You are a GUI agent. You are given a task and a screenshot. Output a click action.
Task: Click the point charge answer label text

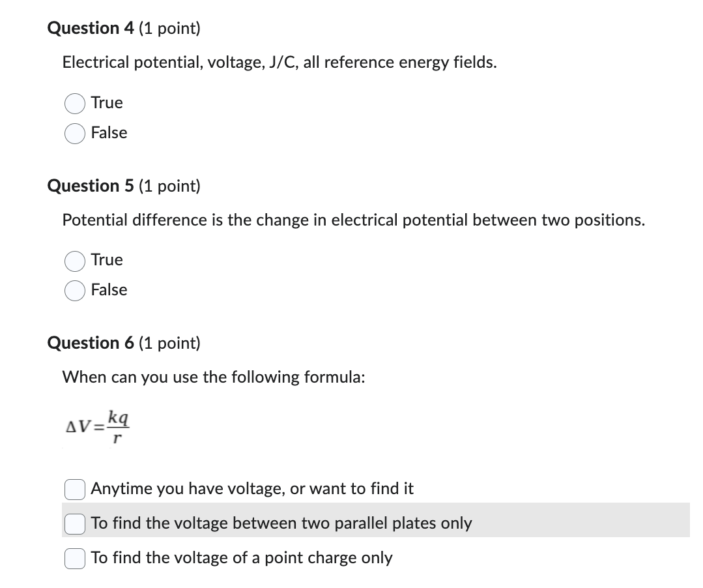pyautogui.click(x=241, y=558)
